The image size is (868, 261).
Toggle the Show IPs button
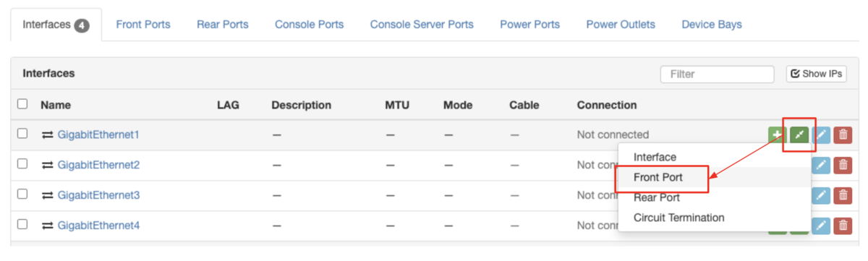pos(817,74)
